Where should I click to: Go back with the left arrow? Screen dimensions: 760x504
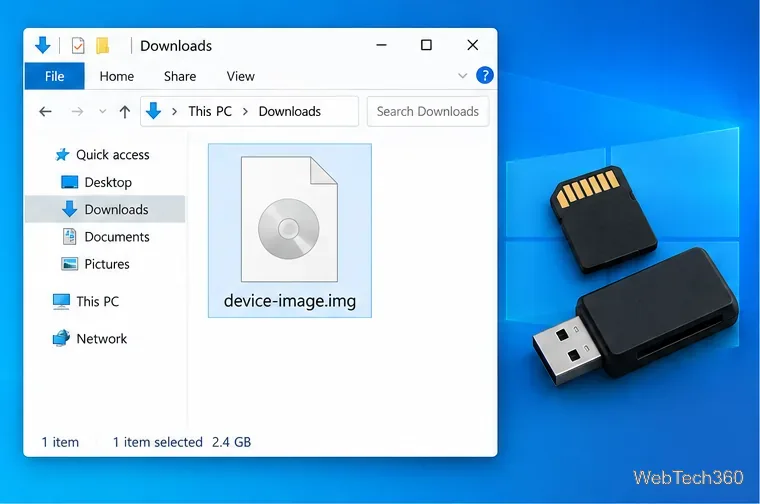(45, 112)
